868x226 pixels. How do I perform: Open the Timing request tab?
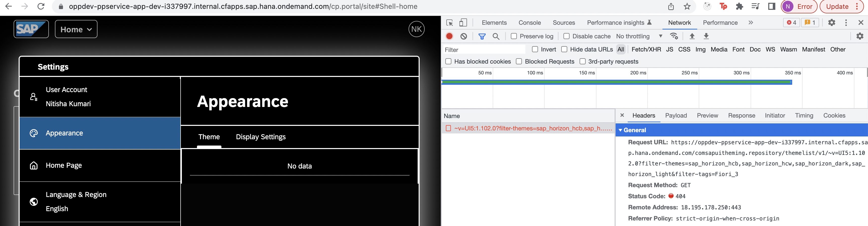[x=804, y=115]
